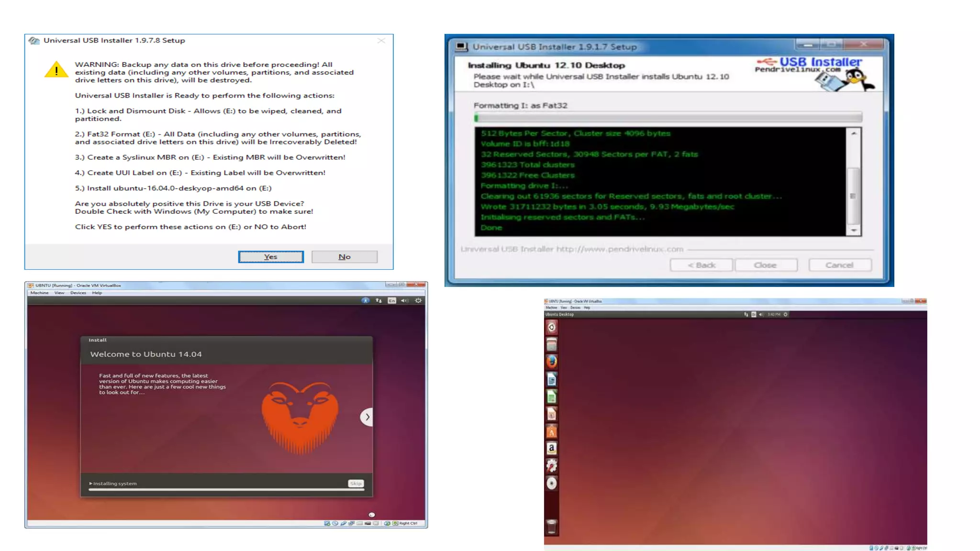
Task: Open System Settings from the Ubuntu launcher
Action: [x=551, y=465]
